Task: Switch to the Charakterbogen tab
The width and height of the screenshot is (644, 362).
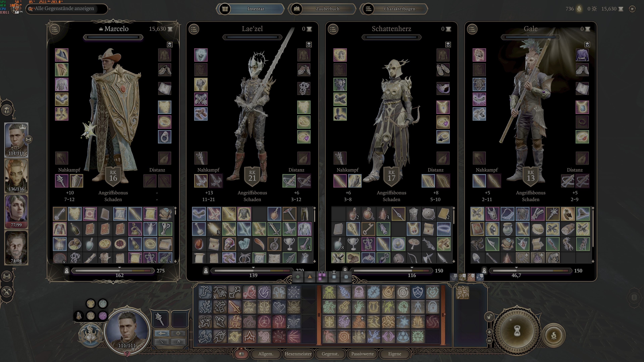Action: pyautogui.click(x=399, y=9)
